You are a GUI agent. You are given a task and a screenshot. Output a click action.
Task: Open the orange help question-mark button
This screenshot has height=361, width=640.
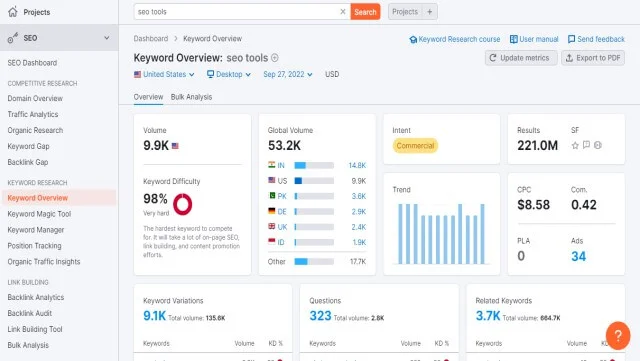(618, 336)
